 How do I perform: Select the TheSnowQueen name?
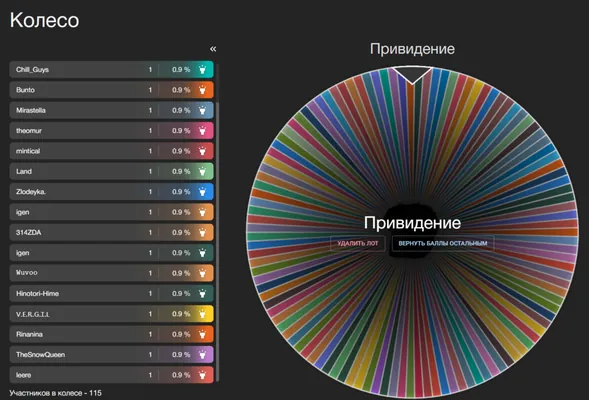tap(40, 355)
